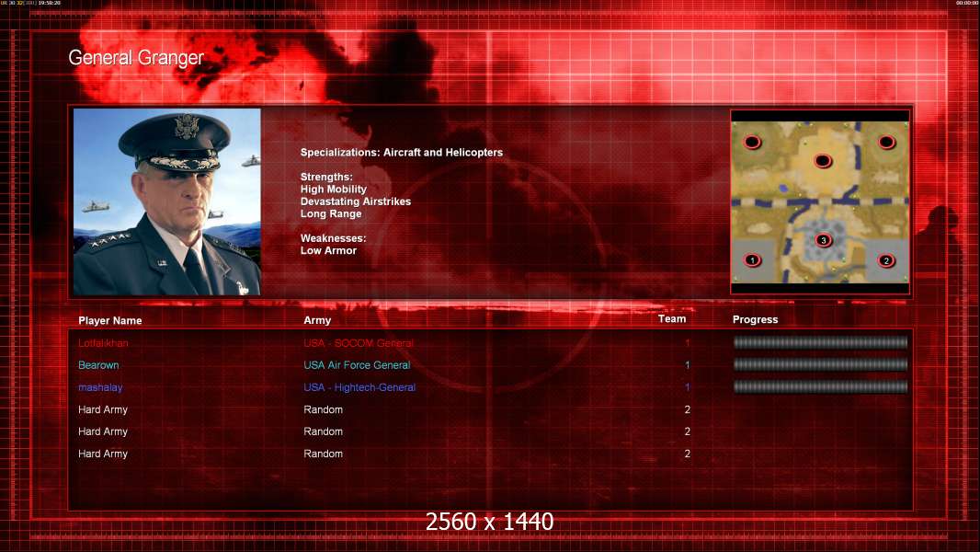Screen dimensions: 980x552
Task: Click the Player Name column header
Action: 110,321
